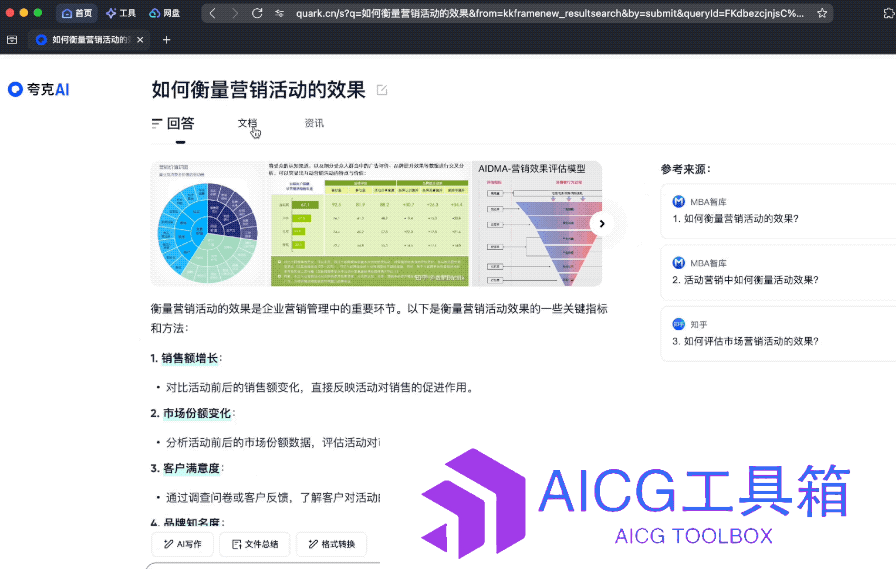Viewport: 896px width, 569px height.
Task: Click the 格式转换 button
Action: [x=331, y=544]
